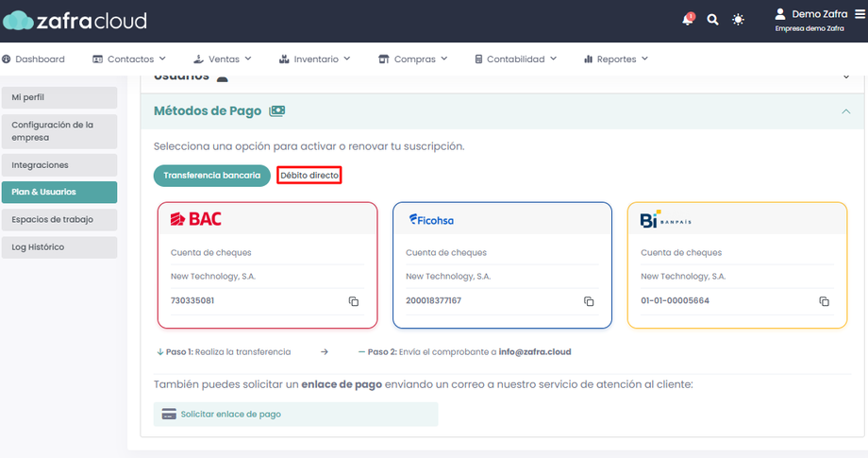Click BAC account number 730335081 text
The width and height of the screenshot is (868, 458).
point(192,300)
